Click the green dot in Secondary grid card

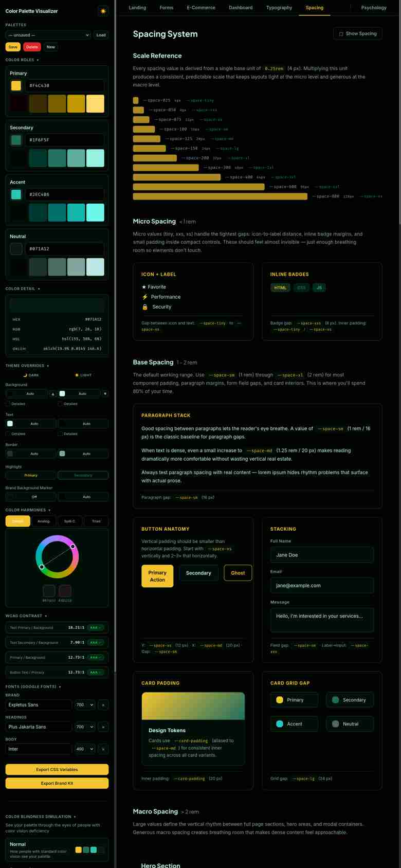[335, 700]
